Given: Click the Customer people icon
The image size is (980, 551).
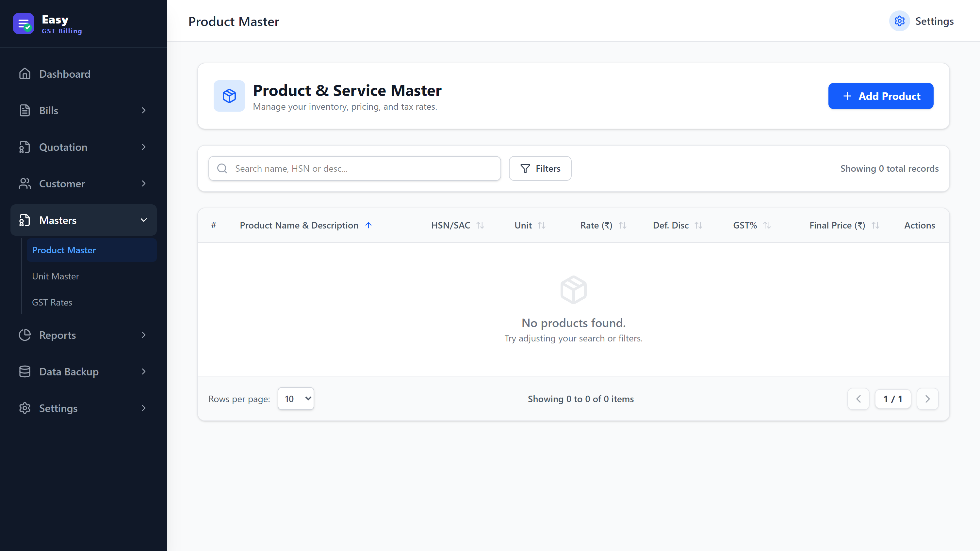Looking at the screenshot, I should 25,184.
